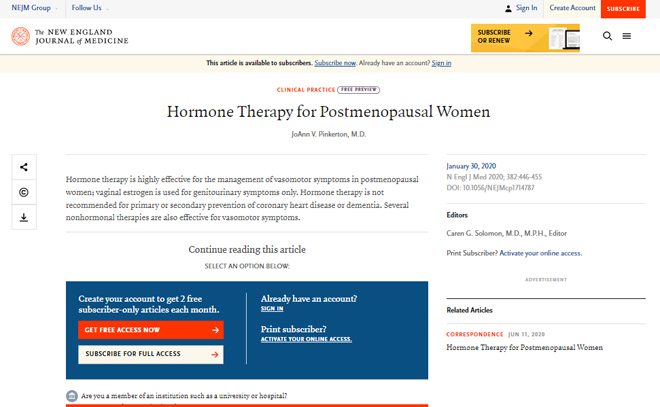
Task: Click the New England Journal of Medicine wordmark
Action: tap(82, 36)
